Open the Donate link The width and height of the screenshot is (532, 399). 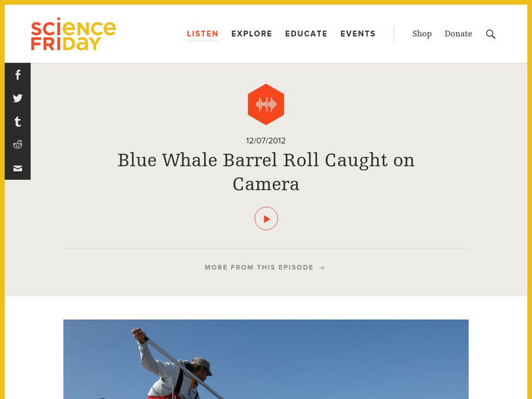(x=458, y=34)
